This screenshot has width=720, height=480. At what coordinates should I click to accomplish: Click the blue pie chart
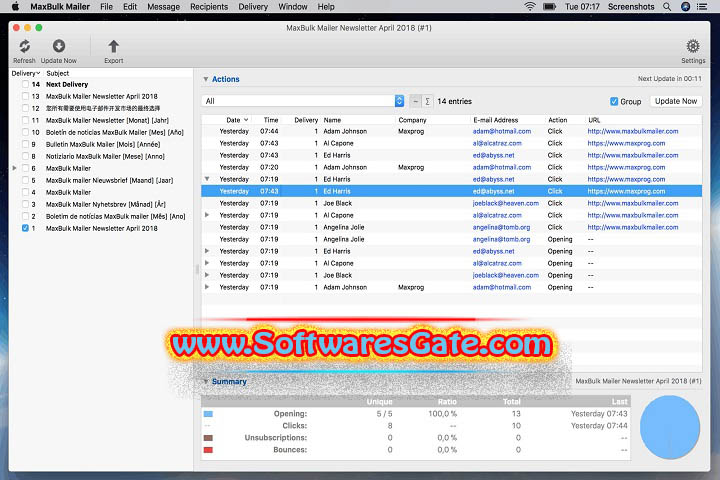point(669,427)
